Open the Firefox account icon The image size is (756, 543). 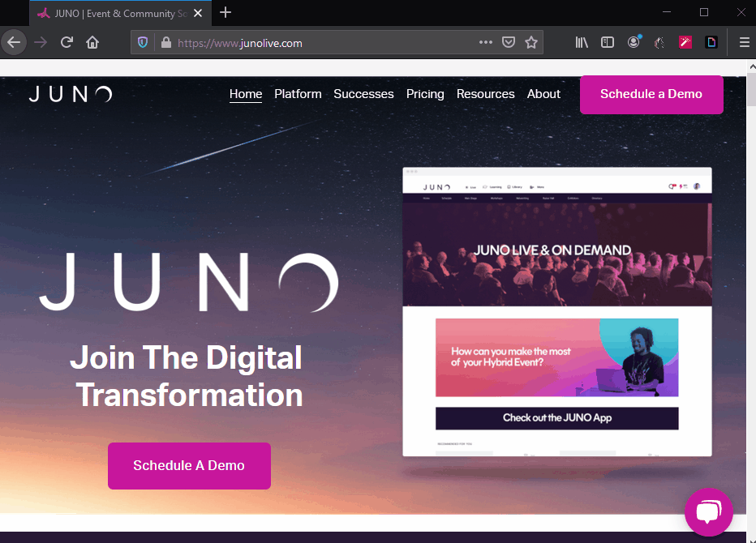click(x=634, y=42)
